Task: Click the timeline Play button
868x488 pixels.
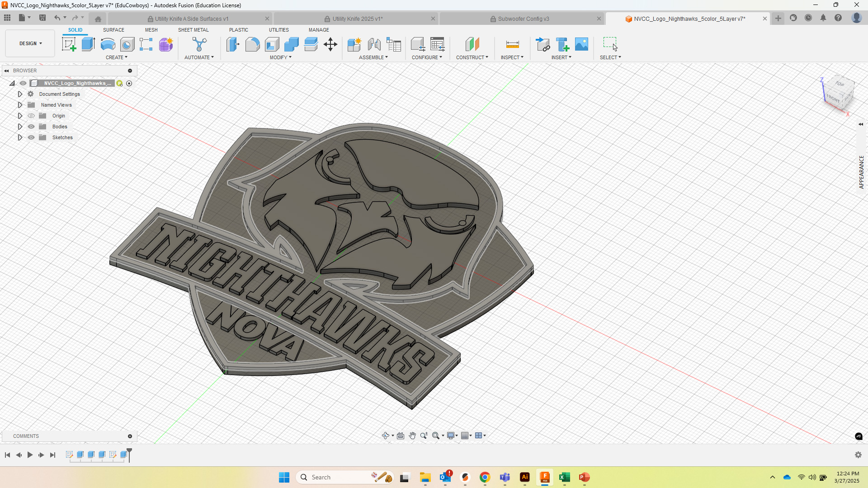Action: click(x=30, y=455)
